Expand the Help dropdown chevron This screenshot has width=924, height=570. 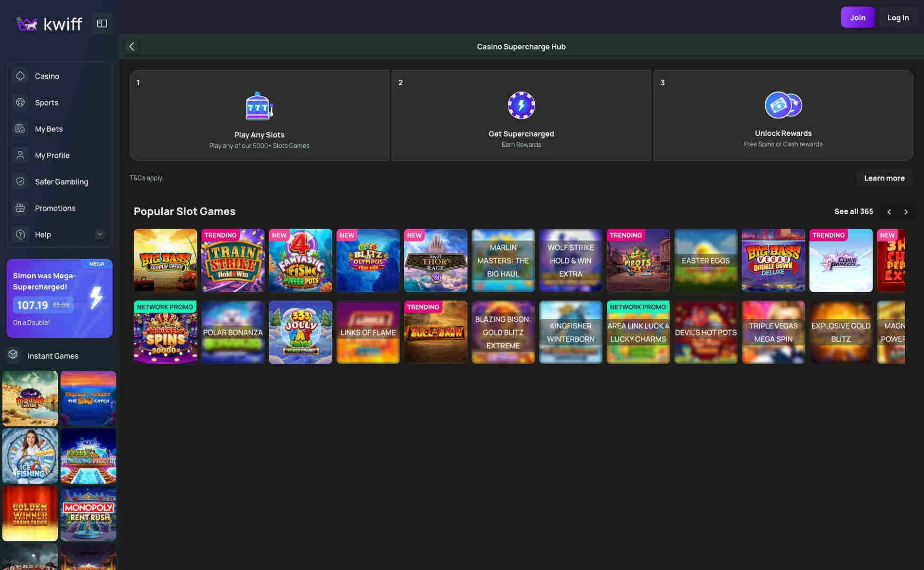click(100, 234)
